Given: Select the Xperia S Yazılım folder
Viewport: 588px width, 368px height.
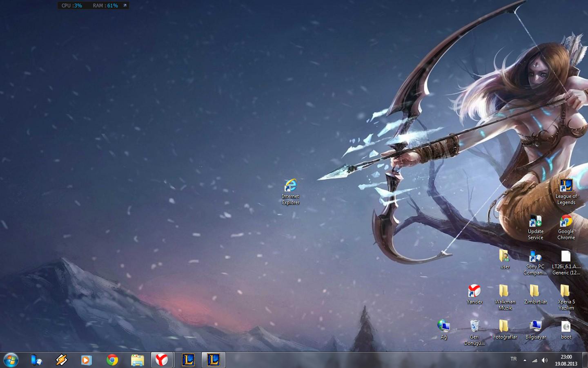Looking at the screenshot, I should (566, 297).
